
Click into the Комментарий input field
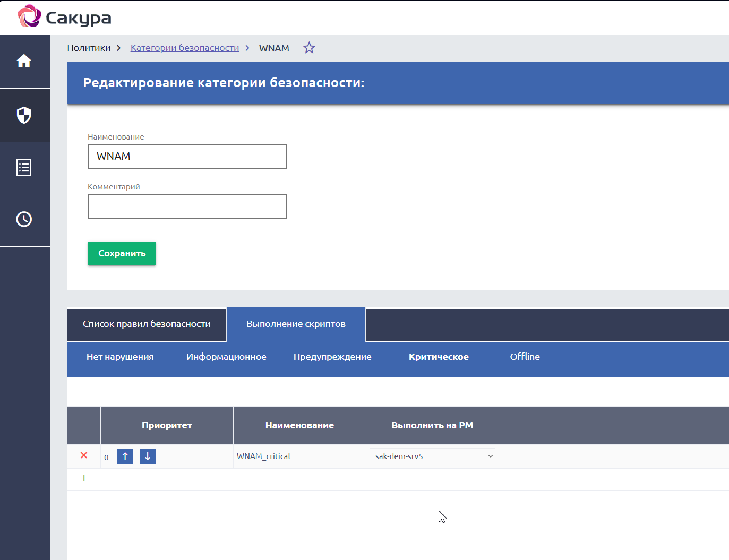pyautogui.click(x=187, y=206)
